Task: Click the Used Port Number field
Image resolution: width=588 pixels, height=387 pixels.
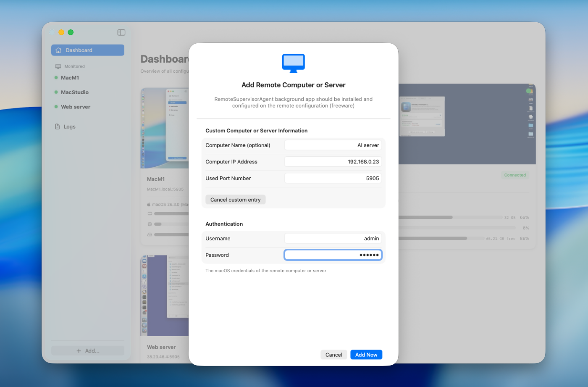Action: click(x=333, y=178)
